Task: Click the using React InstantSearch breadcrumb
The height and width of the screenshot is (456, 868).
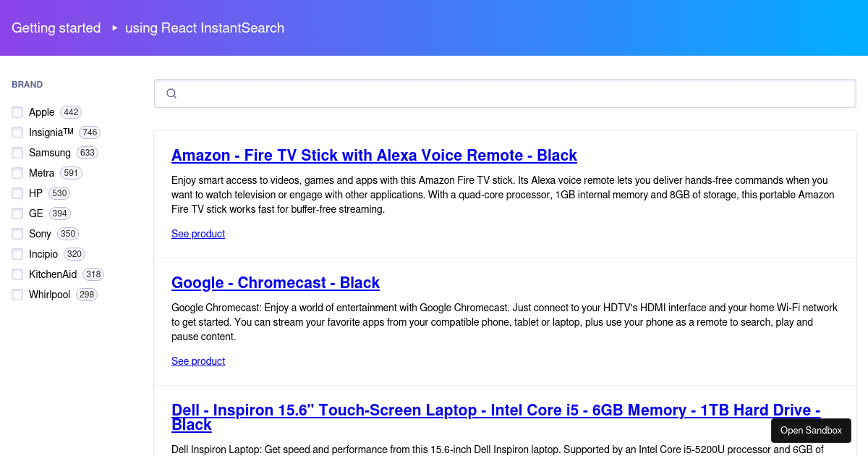Action: (205, 28)
